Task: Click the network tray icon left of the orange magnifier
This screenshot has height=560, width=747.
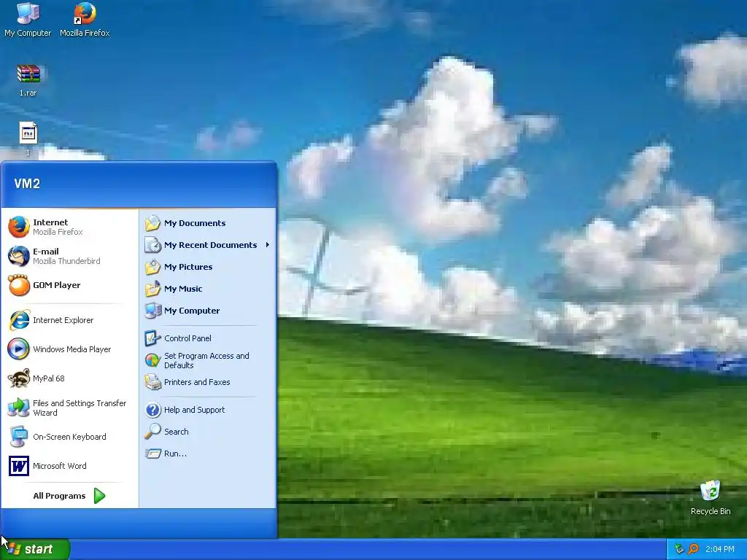Action: pos(679,549)
